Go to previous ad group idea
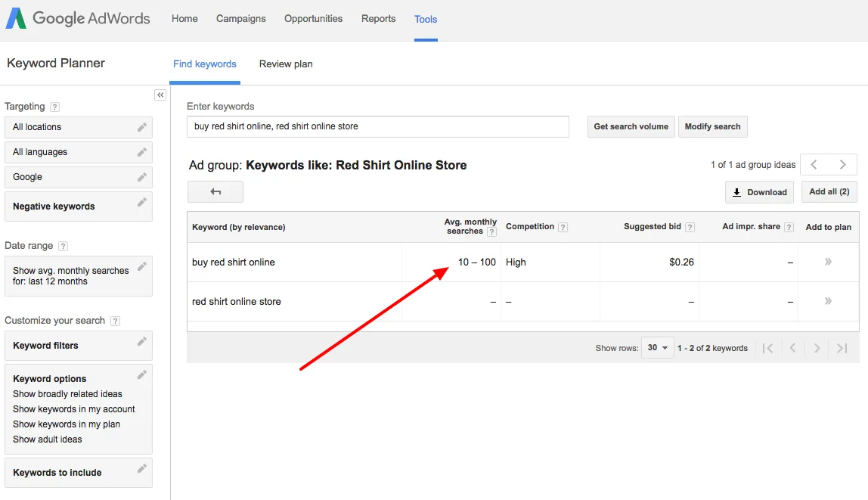The image size is (868, 500). [814, 164]
